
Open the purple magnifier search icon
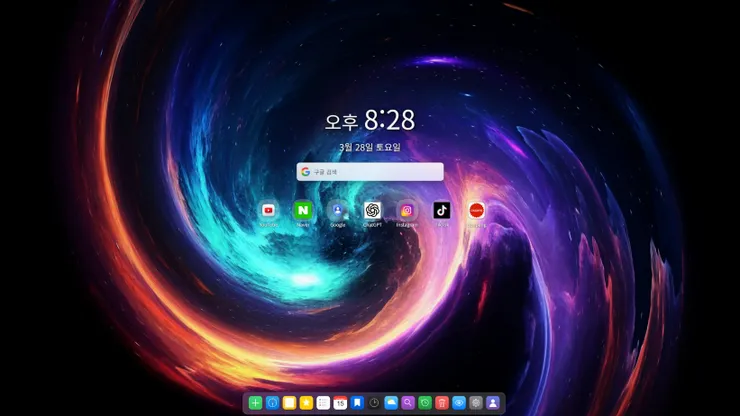pos(408,403)
